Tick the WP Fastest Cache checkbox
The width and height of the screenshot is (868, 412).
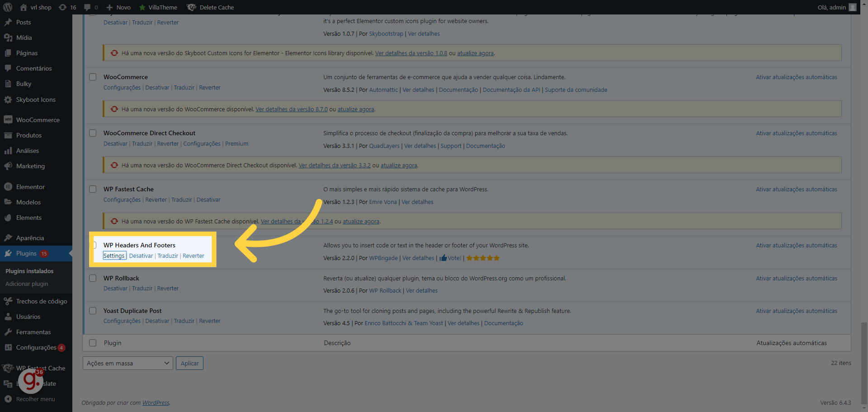pos(93,189)
